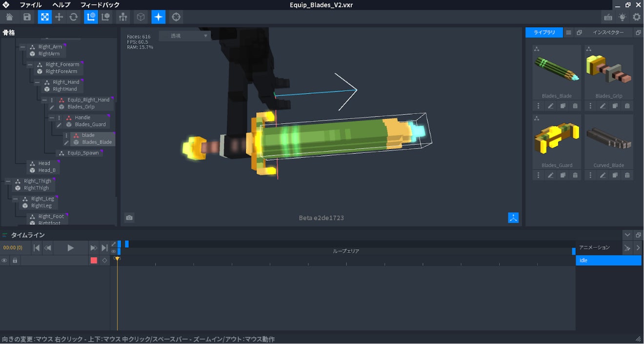This screenshot has width=644, height=344.
Task: Toggle timeline track visibility eye icon
Action: [4, 261]
